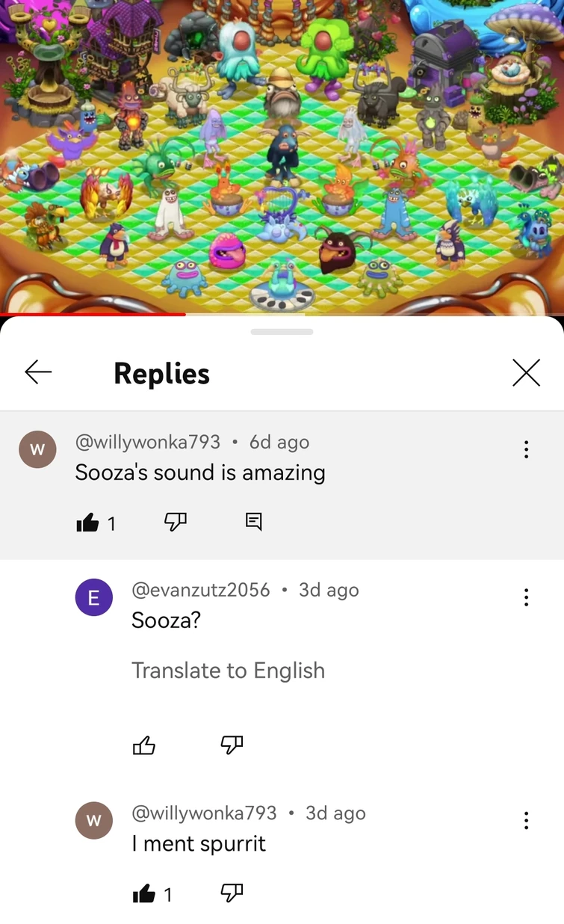Tap the sheet drag handle above Replies
The image size is (564, 924).
(282, 332)
